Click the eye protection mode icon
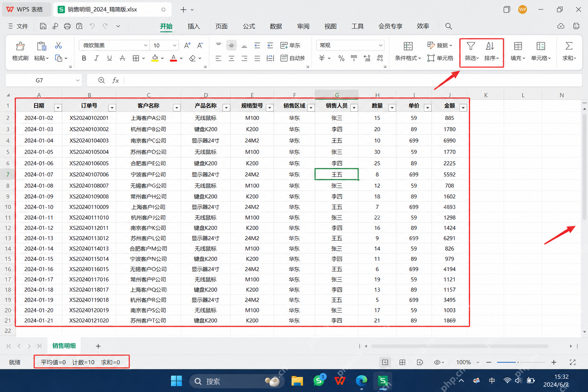The width and height of the screenshot is (588, 392). (x=437, y=362)
